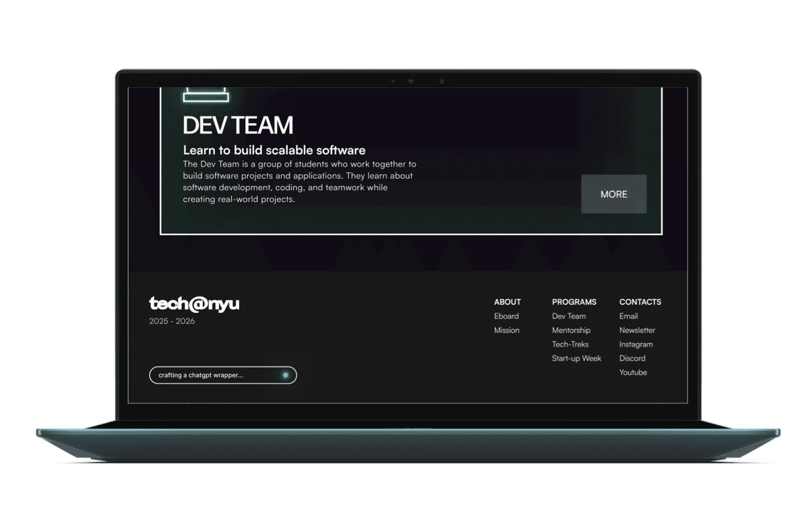This screenshot has height=519, width=812.
Task: Open the MORE button for Dev Team
Action: point(614,194)
